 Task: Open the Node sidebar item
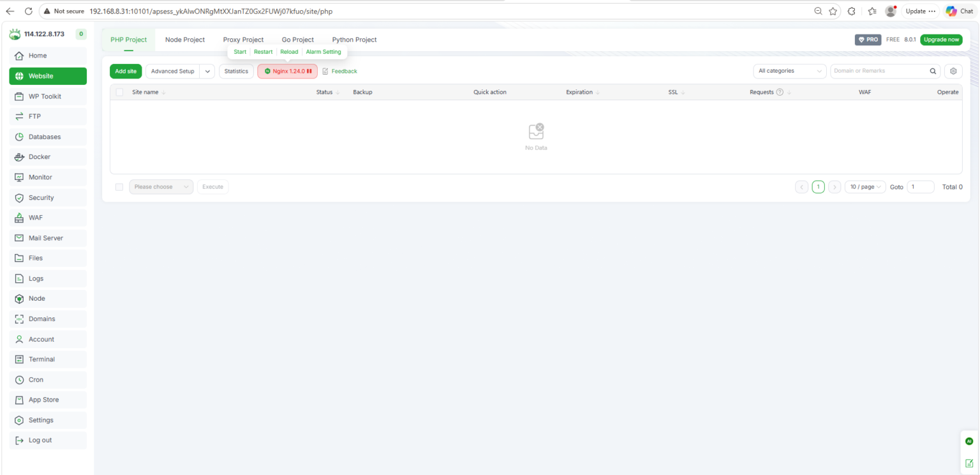[48, 299]
